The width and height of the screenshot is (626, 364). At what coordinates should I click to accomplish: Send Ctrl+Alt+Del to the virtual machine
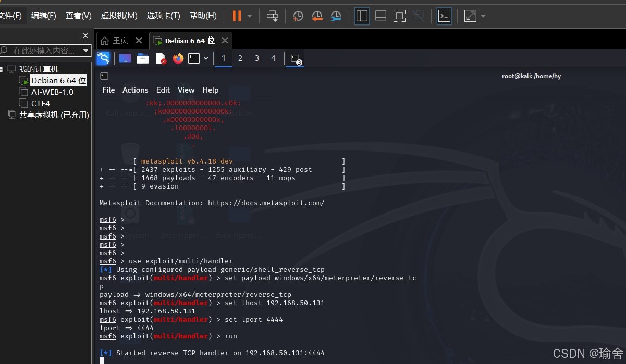pyautogui.click(x=272, y=16)
